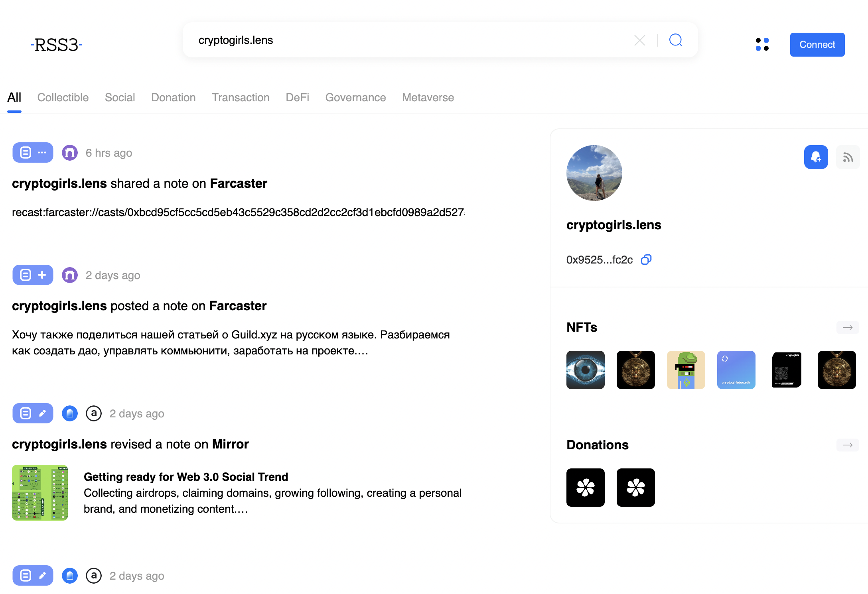Clear the search field with X
The image size is (868, 594).
(639, 40)
